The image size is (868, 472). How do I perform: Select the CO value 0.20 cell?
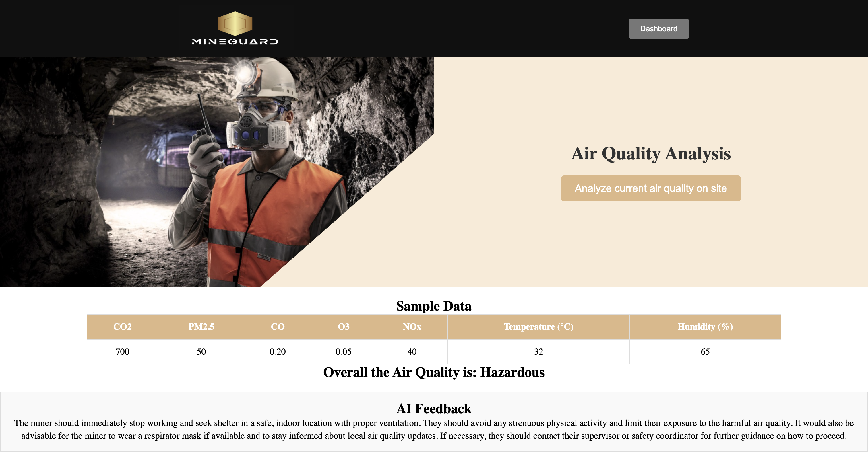[278, 352]
